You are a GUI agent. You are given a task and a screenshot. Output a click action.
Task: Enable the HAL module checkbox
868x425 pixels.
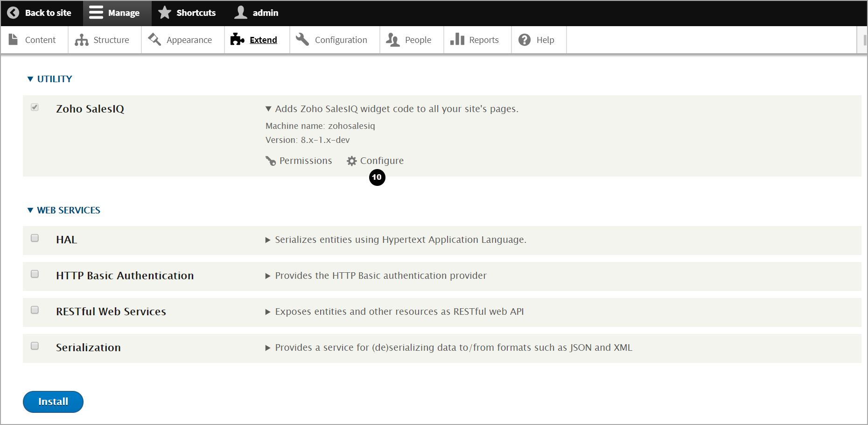coord(35,238)
